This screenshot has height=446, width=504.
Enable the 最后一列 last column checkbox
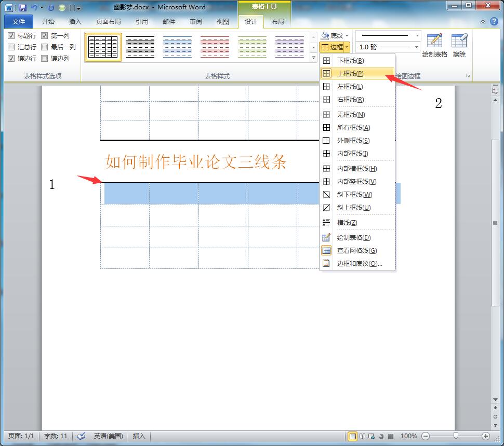click(x=45, y=47)
